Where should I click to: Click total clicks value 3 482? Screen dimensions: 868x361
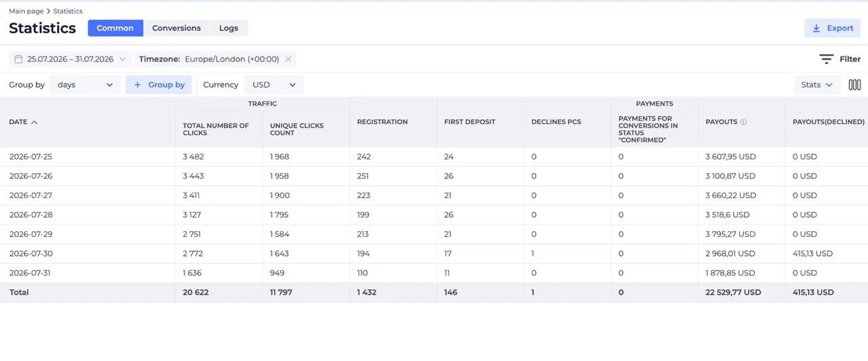point(193,157)
